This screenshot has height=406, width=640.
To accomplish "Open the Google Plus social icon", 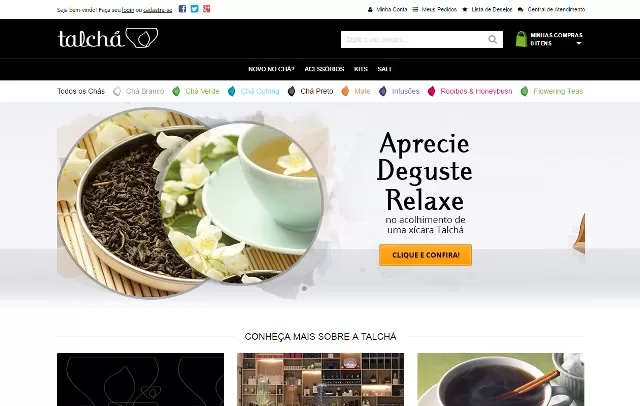I will [x=207, y=9].
